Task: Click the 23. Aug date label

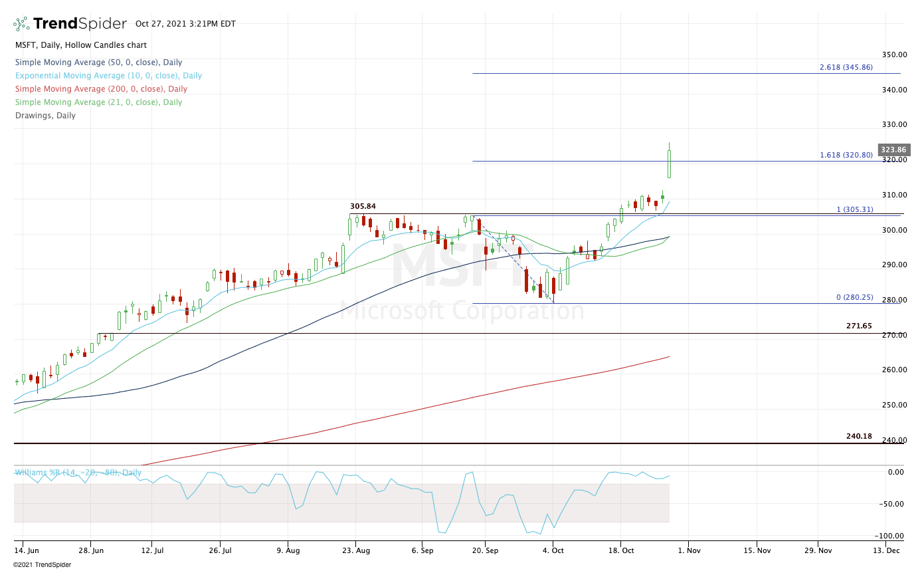Action: [355, 550]
